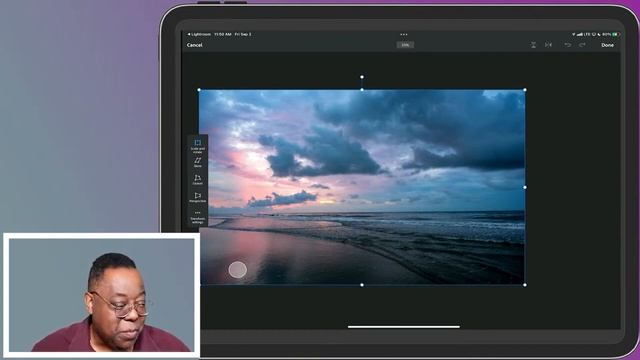
Task: Click the top-left corner transform handle
Action: (199, 90)
